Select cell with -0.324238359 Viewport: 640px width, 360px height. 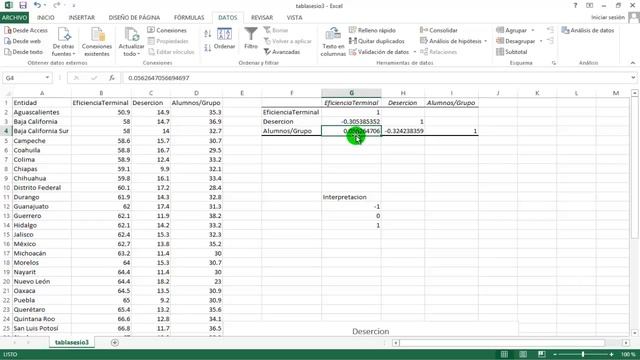point(403,131)
